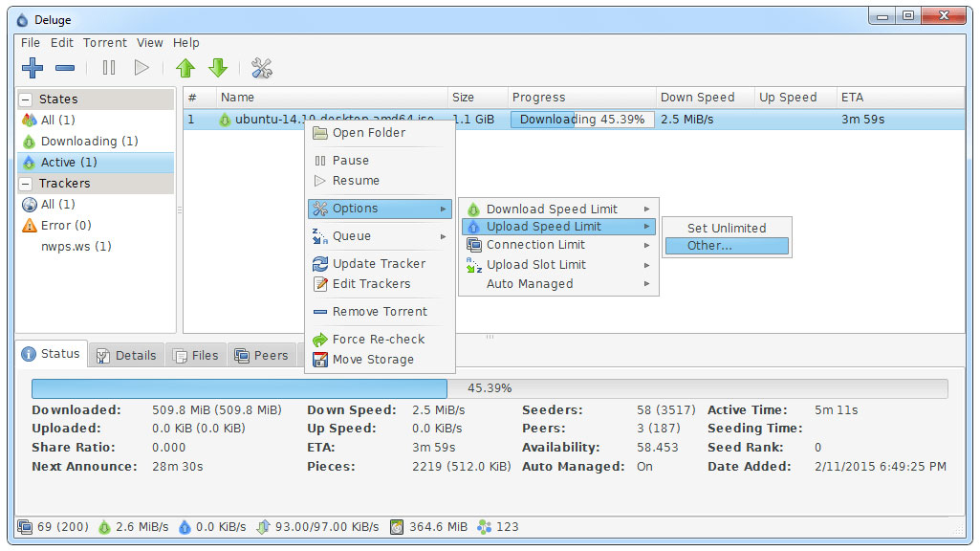Choose Pause in context menu
The image size is (980, 551).
pos(380,161)
